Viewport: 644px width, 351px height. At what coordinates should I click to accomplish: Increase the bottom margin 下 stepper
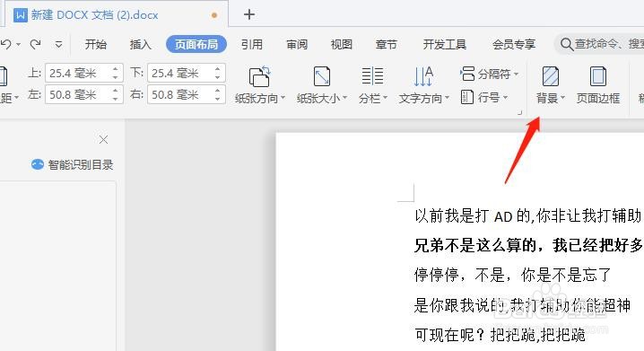pyautogui.click(x=218, y=69)
